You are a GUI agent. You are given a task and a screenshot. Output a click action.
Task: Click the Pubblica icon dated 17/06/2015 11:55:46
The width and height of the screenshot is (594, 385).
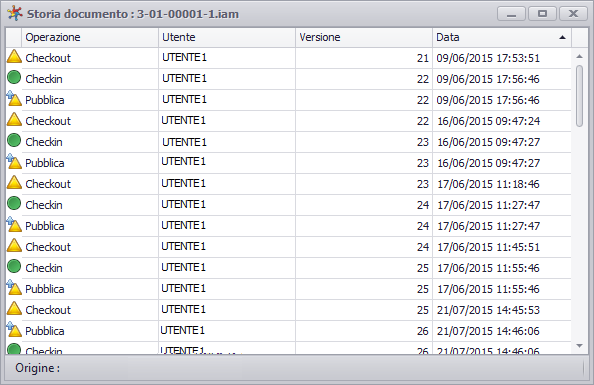click(x=14, y=287)
